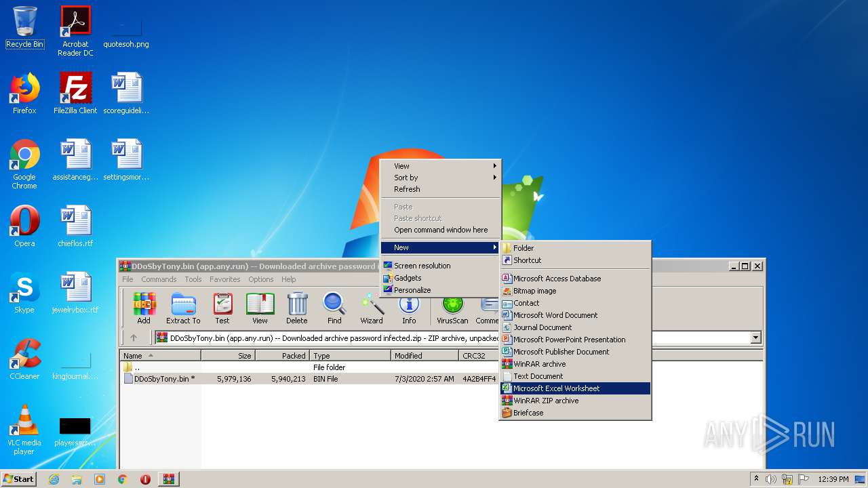Select the CCleaner desktop icon
The height and width of the screenshot is (488, 868).
(24, 359)
